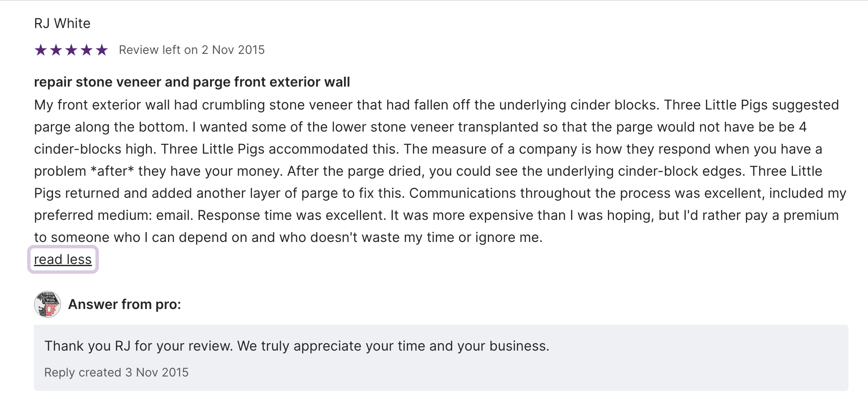The image size is (868, 399).
Task: Collapse the review with "read less"
Action: [x=63, y=259]
